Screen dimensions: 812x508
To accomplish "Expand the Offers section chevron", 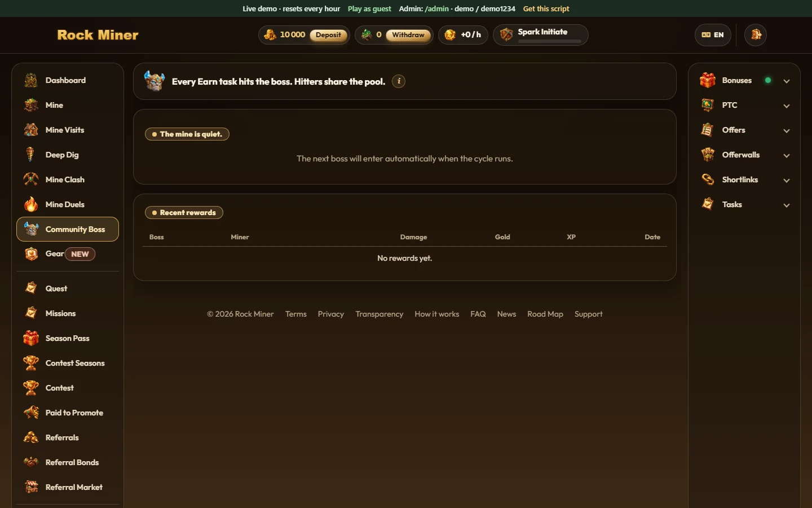I will tap(787, 130).
